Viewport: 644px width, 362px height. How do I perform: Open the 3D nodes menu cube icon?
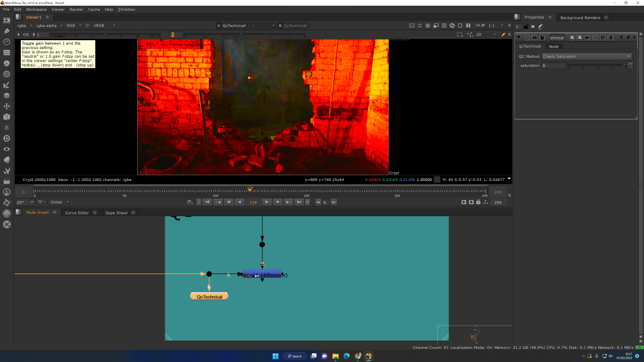[x=6, y=117]
